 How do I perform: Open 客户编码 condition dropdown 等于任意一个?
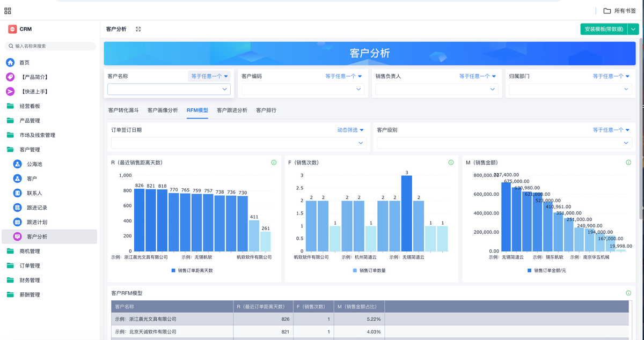(343, 76)
